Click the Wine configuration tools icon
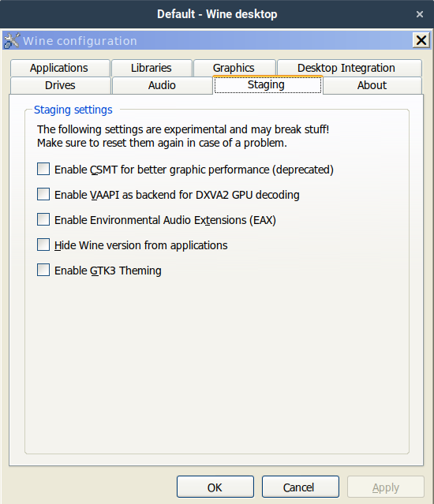The height and width of the screenshot is (504, 434). tap(11, 41)
